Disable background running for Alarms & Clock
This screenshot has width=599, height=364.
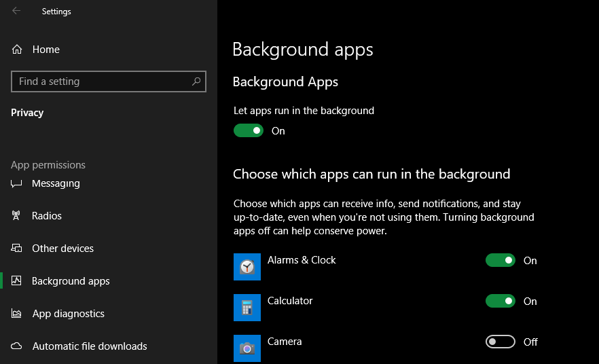pos(501,260)
